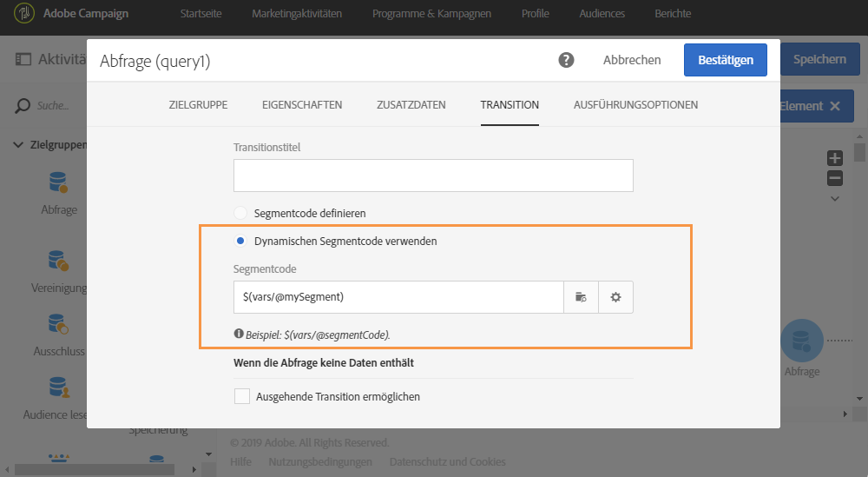868x477 pixels.
Task: Open the segment code expression editor gear
Action: click(x=615, y=297)
